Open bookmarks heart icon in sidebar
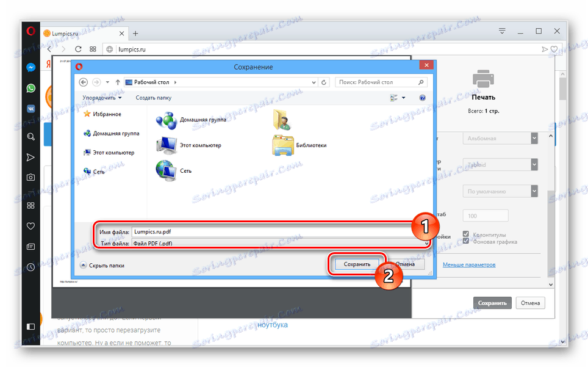Screen dimensions: 588x367 [30, 226]
